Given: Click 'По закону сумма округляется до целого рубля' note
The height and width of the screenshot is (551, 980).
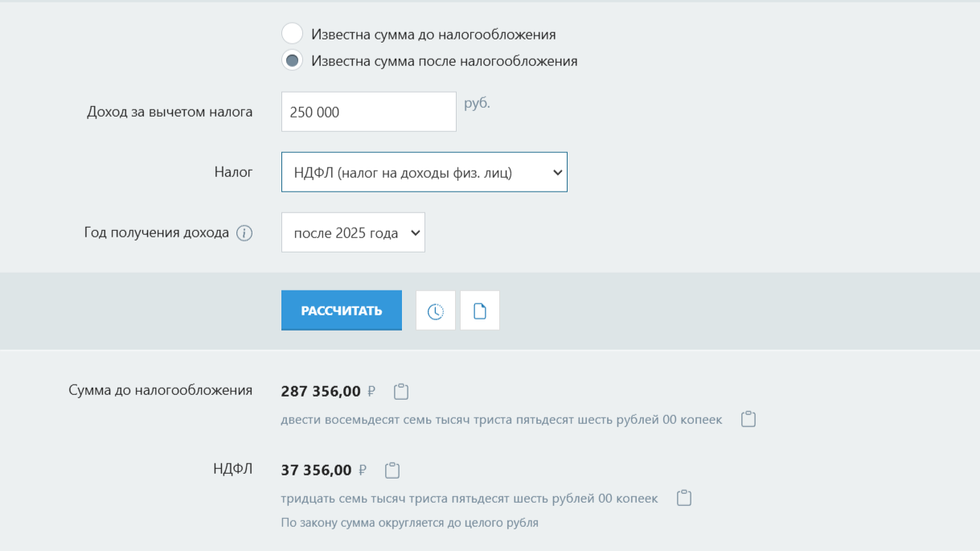Looking at the screenshot, I should tap(410, 523).
